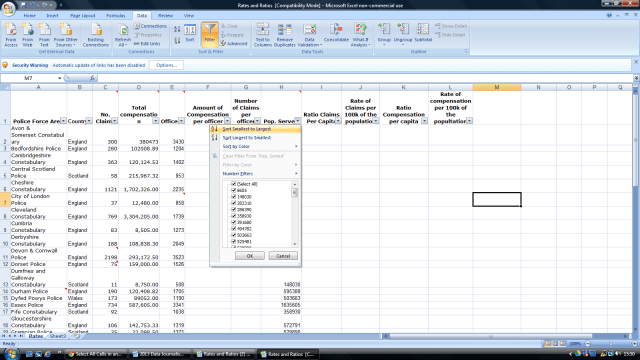640x360 pixels.
Task: Switch to 2013 Data Journalism taskbar window
Action: (x=160, y=354)
